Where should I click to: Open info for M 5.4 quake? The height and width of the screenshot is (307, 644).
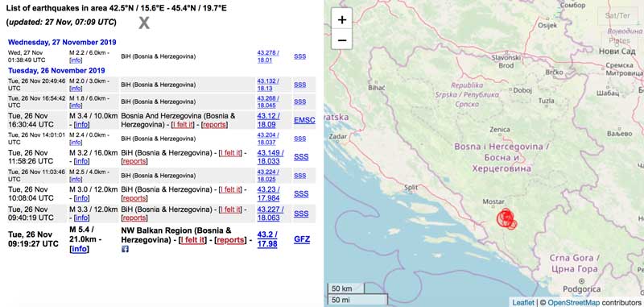pos(79,249)
